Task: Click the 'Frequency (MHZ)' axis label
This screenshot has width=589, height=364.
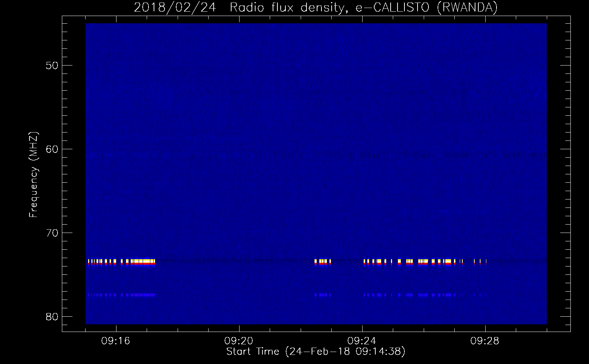Action: [x=33, y=175]
